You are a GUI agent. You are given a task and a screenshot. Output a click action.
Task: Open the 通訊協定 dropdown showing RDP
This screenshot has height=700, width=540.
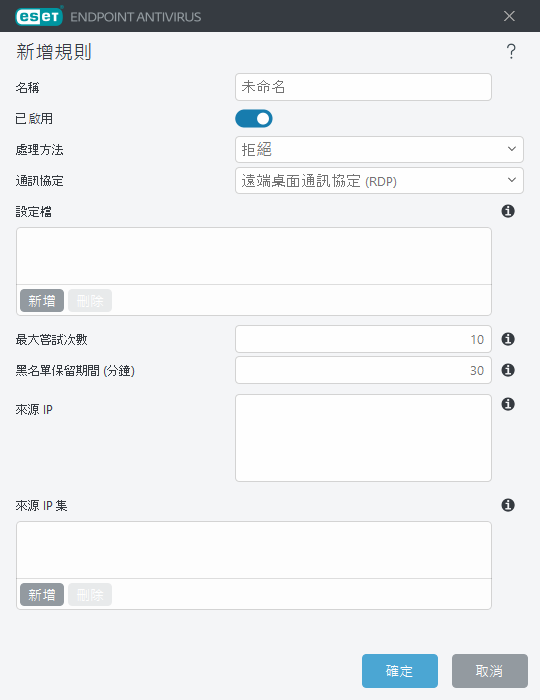point(379,180)
